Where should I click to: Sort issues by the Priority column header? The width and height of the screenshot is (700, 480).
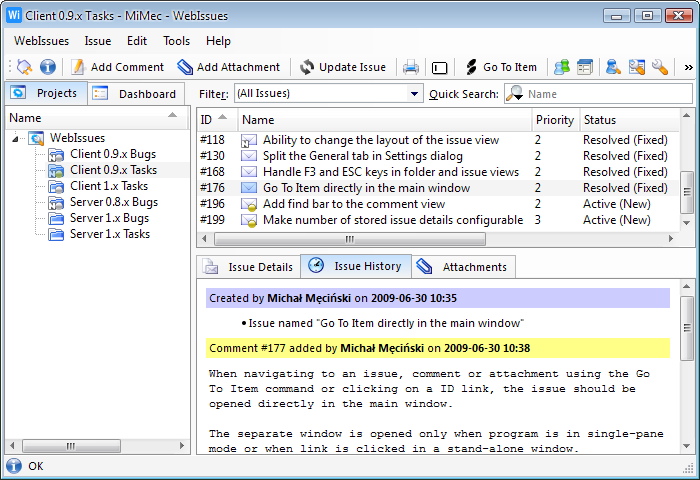(x=555, y=120)
